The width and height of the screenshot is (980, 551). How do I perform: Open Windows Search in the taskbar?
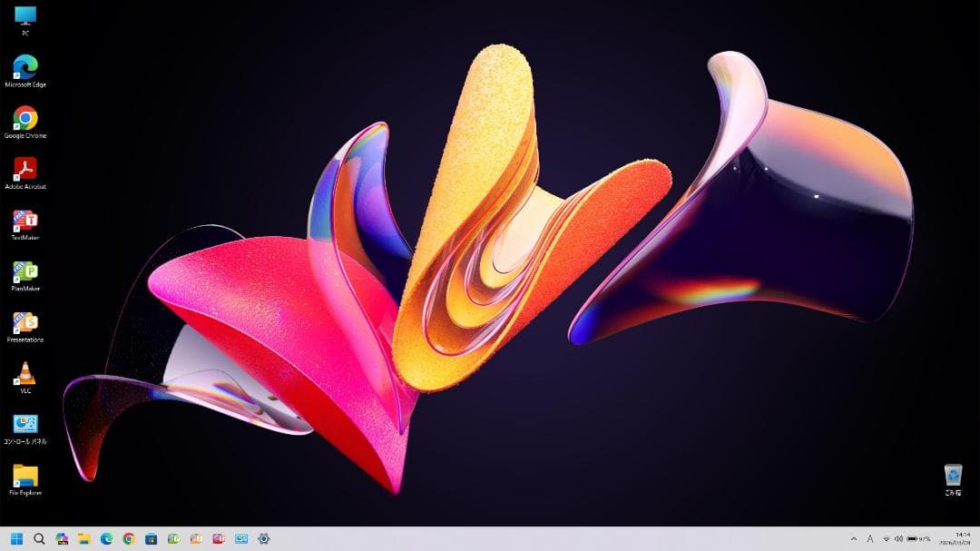click(39, 538)
